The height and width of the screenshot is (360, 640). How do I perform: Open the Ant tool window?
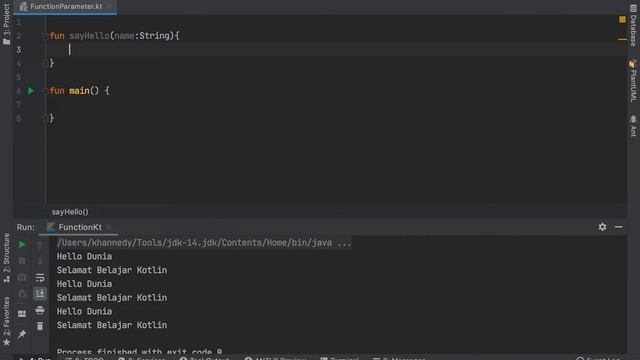pyautogui.click(x=633, y=126)
